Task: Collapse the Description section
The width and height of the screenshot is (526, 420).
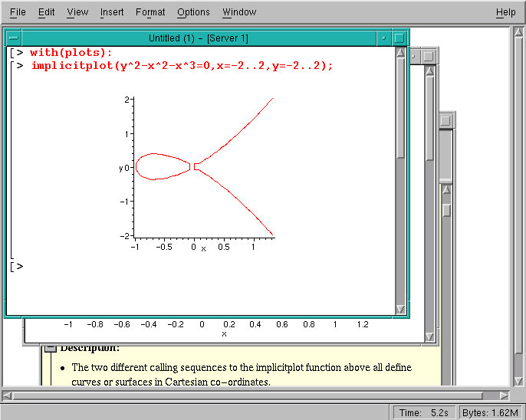Action: click(49, 348)
